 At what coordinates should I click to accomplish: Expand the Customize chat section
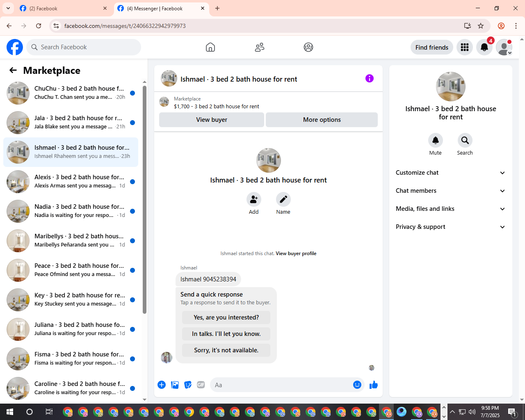(450, 173)
